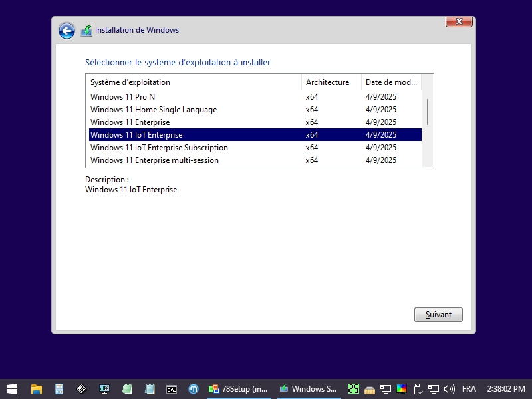Click the Suivant button

click(x=438, y=315)
